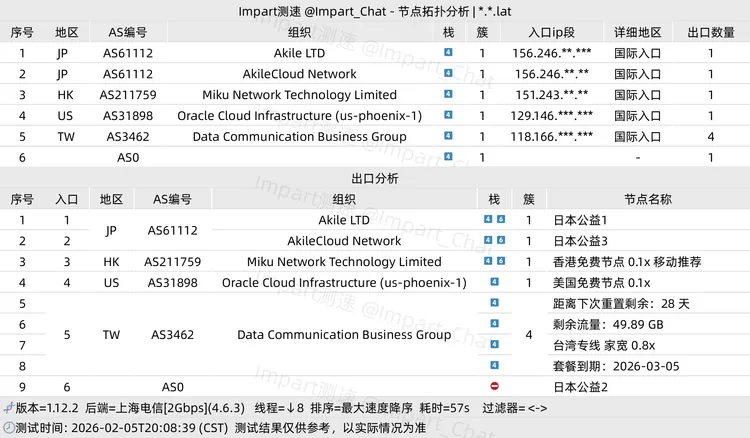Click the 排序=最大速度降序 sort indicator
The height and width of the screenshot is (438, 750).
pos(356,408)
